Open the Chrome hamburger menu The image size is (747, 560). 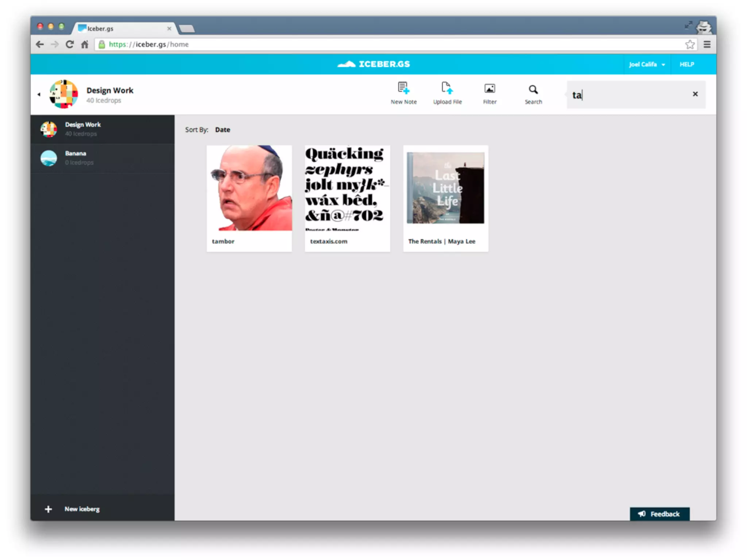coord(707,44)
